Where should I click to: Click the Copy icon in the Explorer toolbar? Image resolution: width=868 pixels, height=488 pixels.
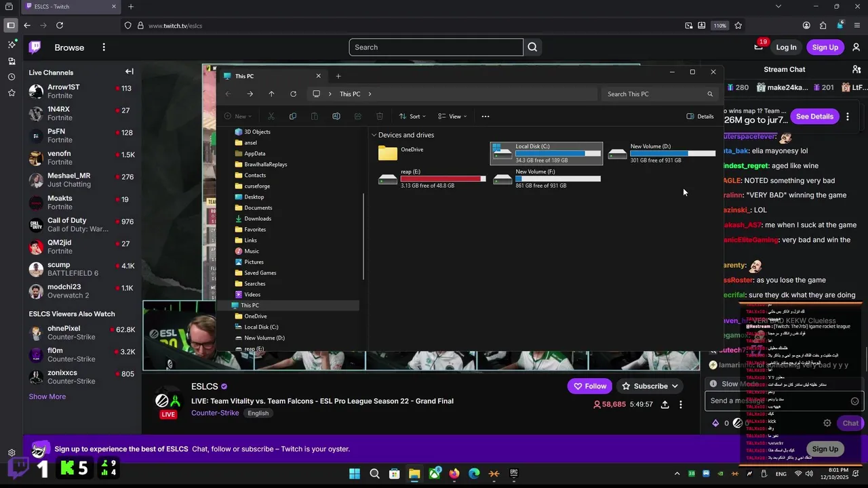293,117
